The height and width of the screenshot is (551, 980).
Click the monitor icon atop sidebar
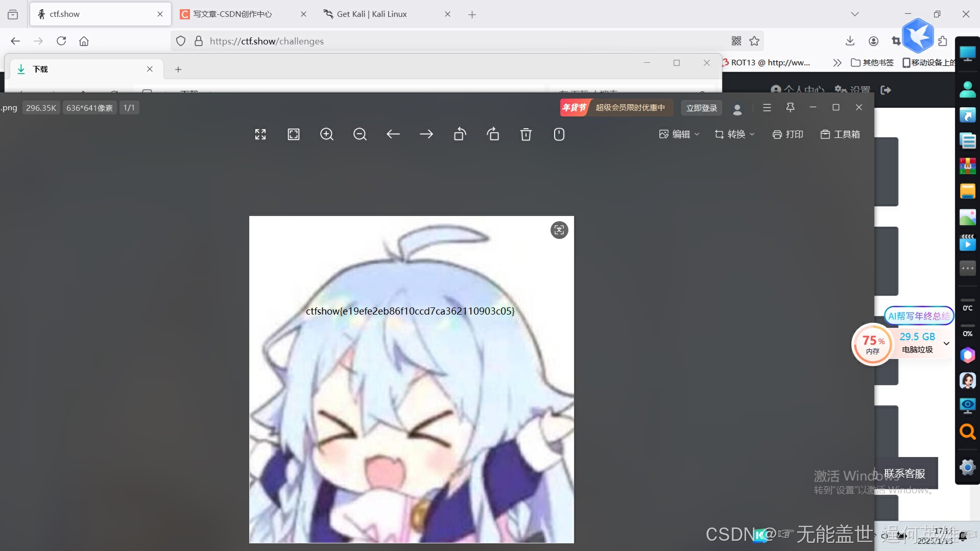coord(967,54)
